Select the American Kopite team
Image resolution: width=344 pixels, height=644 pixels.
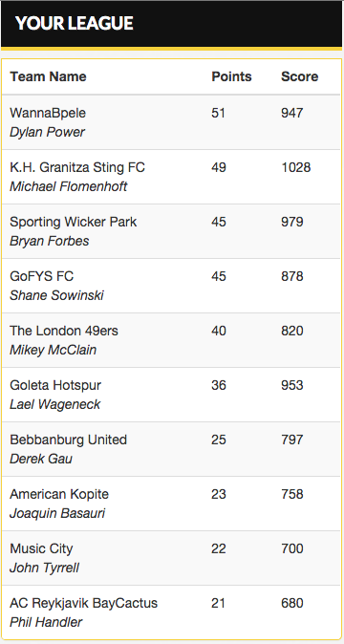click(59, 494)
